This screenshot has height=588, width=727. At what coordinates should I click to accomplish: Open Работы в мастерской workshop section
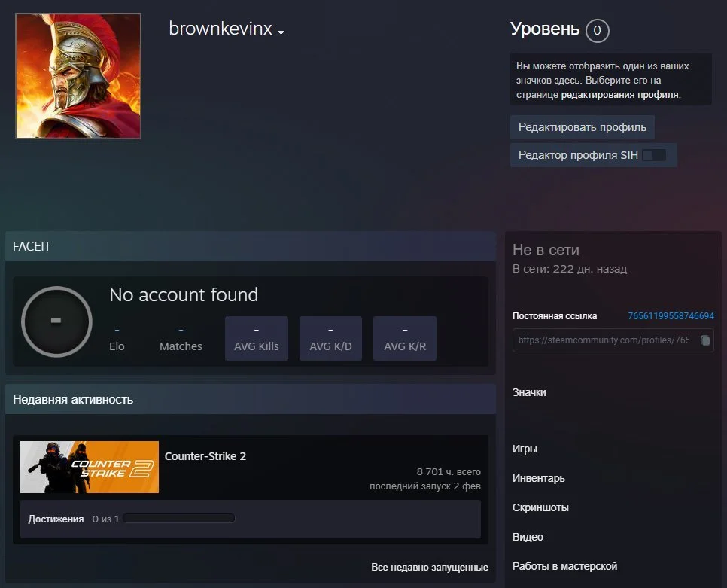pyautogui.click(x=564, y=566)
